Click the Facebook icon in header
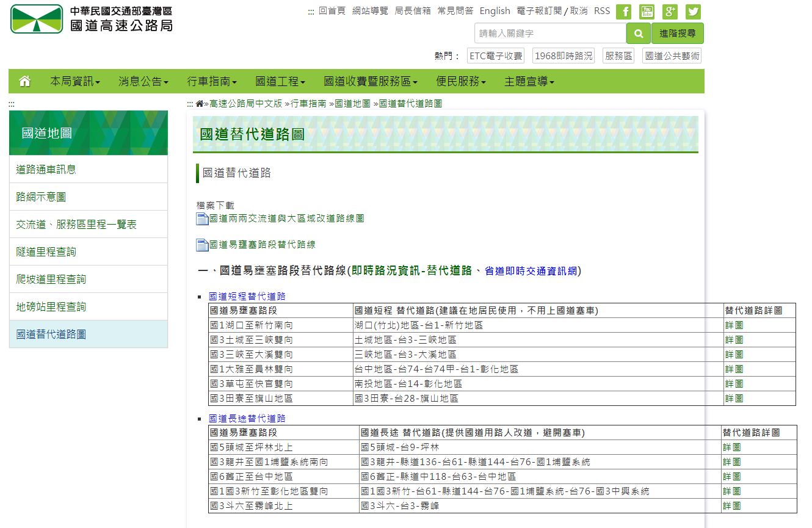 [x=623, y=12]
